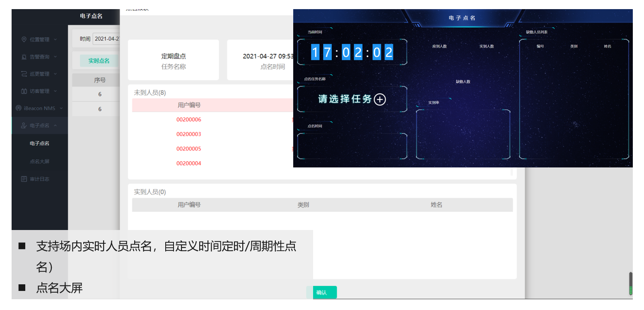Click the plus circle icon to select task
644x310 pixels.
pyautogui.click(x=380, y=99)
